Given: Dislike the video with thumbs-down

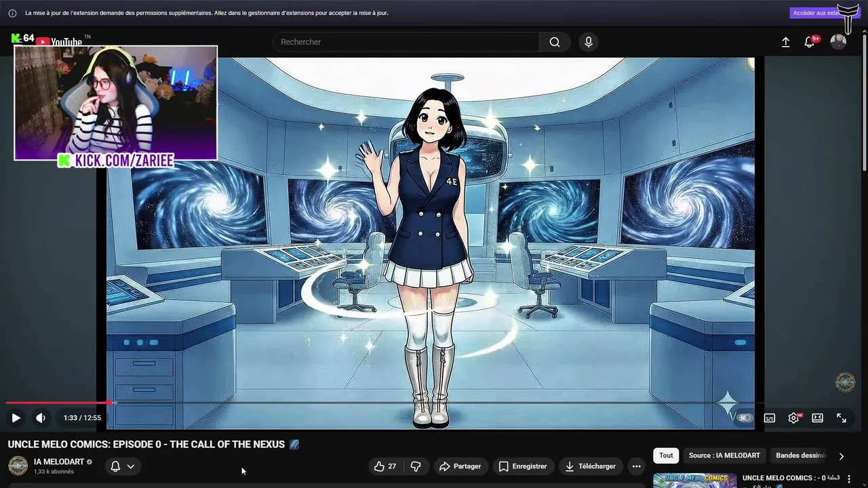Looking at the screenshot, I should click(416, 466).
